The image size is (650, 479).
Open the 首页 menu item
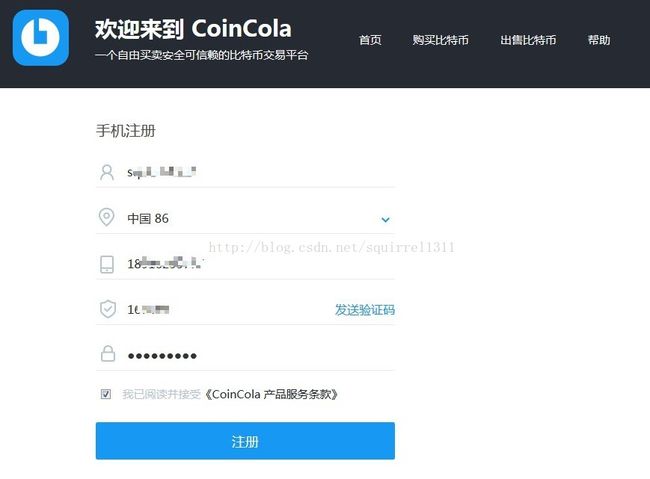click(370, 40)
